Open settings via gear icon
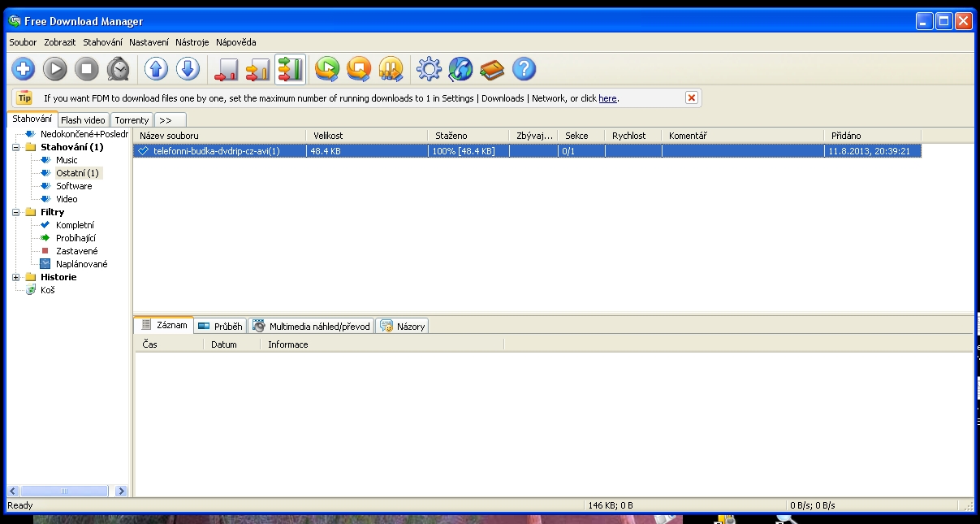Viewport: 980px width, 524px height. coord(429,70)
